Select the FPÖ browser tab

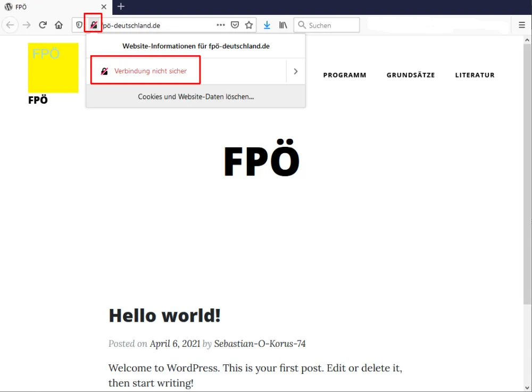(56, 7)
